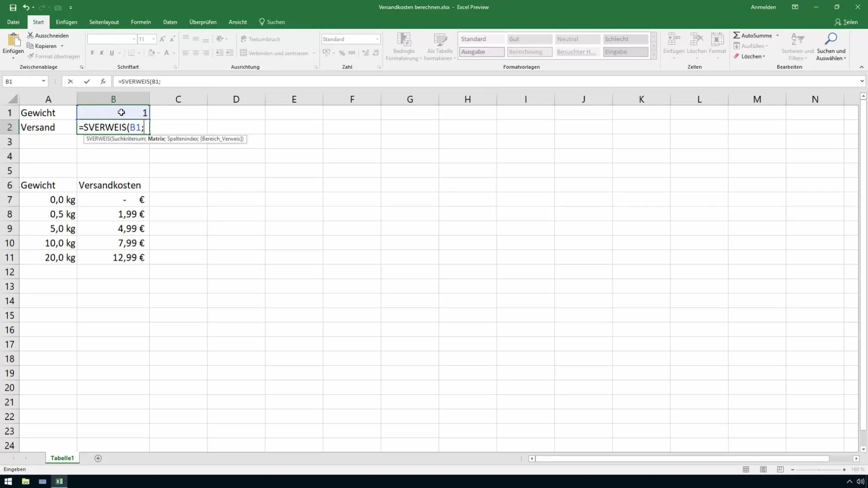Image resolution: width=868 pixels, height=488 pixels.
Task: Expand the formula bar chevron
Action: pyautogui.click(x=862, y=81)
